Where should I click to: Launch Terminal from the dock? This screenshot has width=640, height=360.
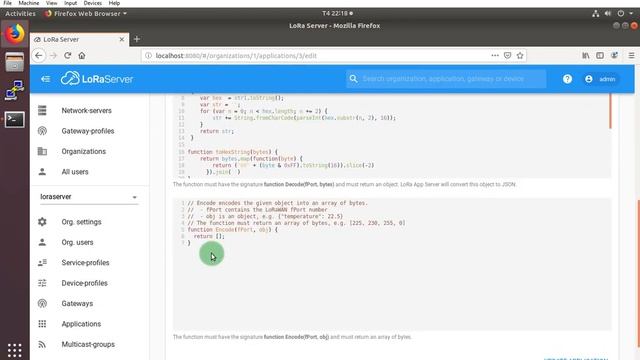15,120
